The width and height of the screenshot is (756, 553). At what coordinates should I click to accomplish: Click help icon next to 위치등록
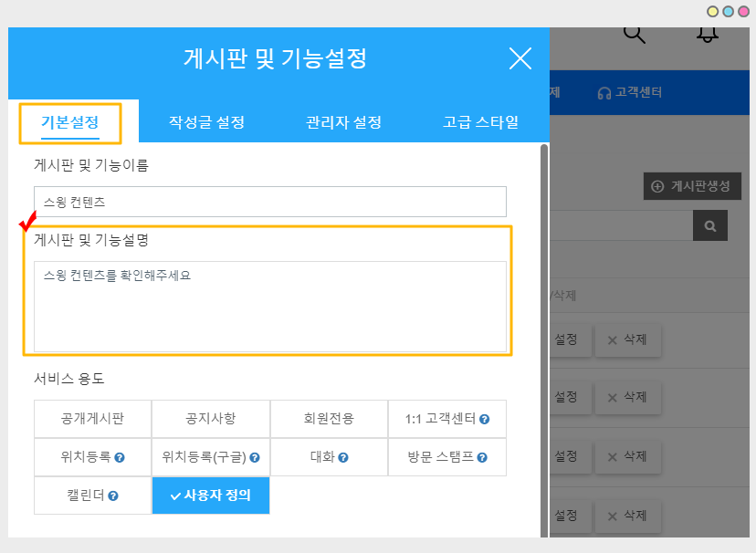(x=120, y=457)
